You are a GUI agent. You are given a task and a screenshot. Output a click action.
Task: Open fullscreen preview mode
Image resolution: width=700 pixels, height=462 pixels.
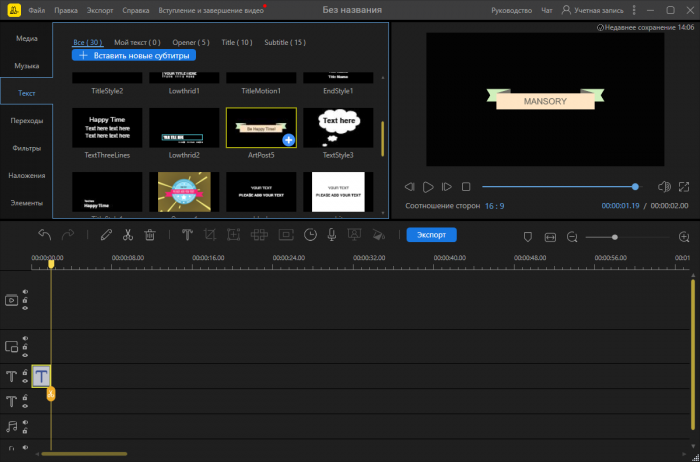[x=683, y=187]
